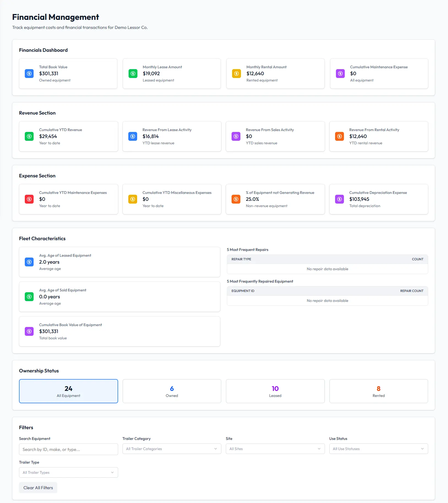The height and width of the screenshot is (503, 448).
Task: Click the purple Cumulative Depreciation Expense icon
Action: pyautogui.click(x=339, y=199)
